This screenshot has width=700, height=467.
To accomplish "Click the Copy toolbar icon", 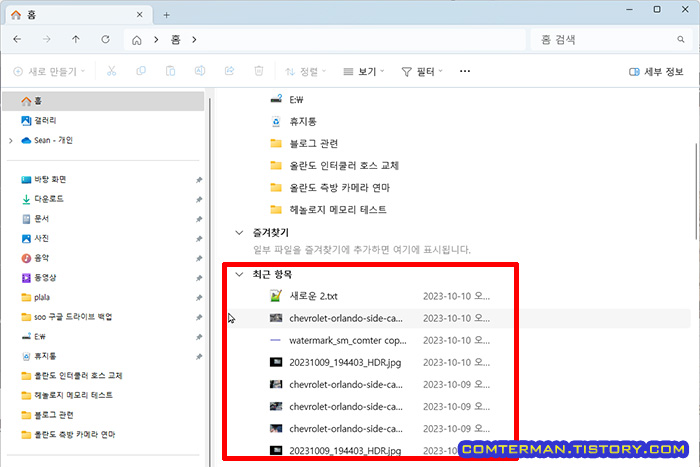I will [x=141, y=71].
